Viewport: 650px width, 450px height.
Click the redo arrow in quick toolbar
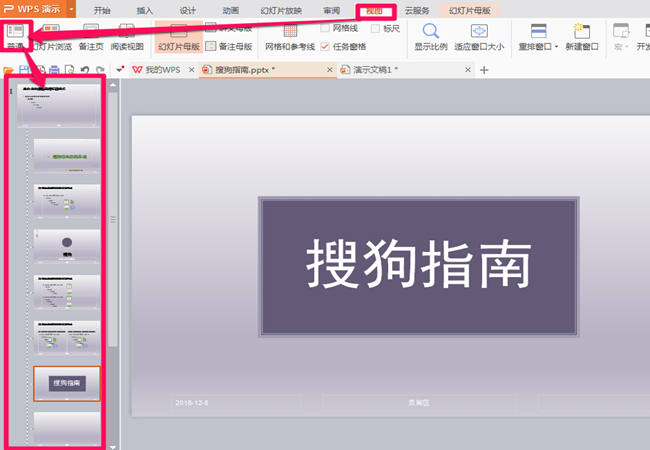coord(100,70)
